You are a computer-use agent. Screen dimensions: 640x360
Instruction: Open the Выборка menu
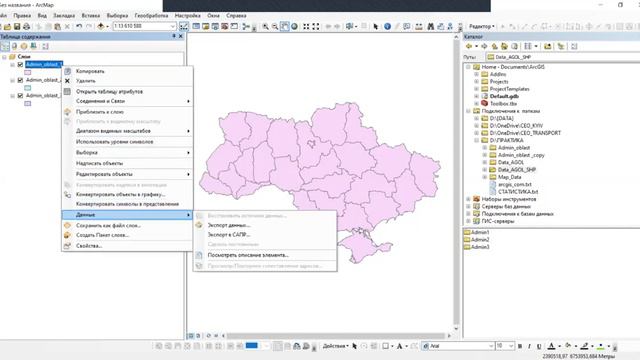[117, 16]
